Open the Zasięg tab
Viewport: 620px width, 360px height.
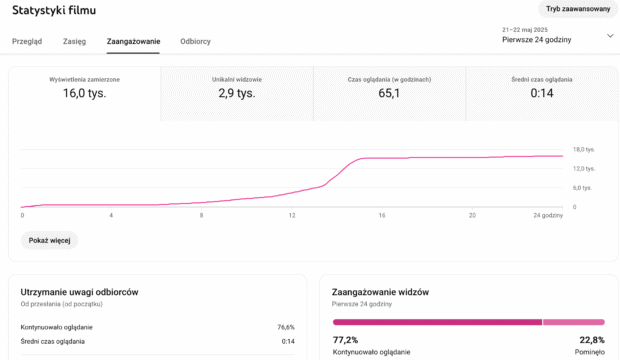[74, 41]
